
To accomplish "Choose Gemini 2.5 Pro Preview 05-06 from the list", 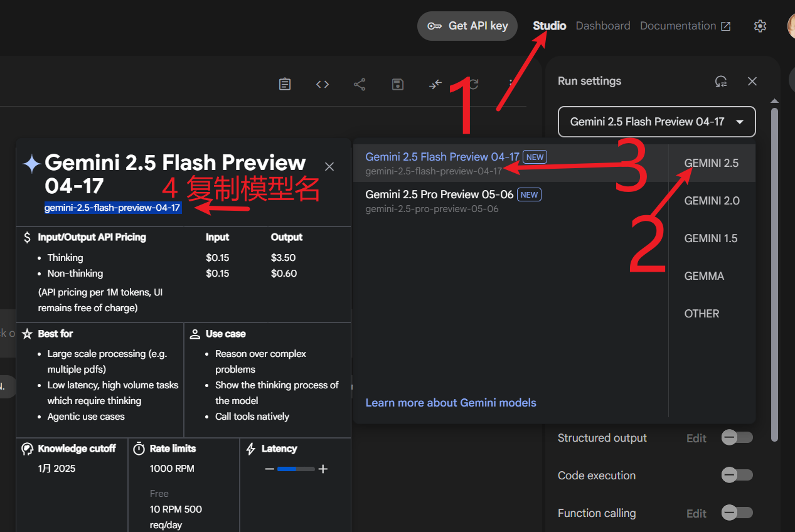I will 511,201.
